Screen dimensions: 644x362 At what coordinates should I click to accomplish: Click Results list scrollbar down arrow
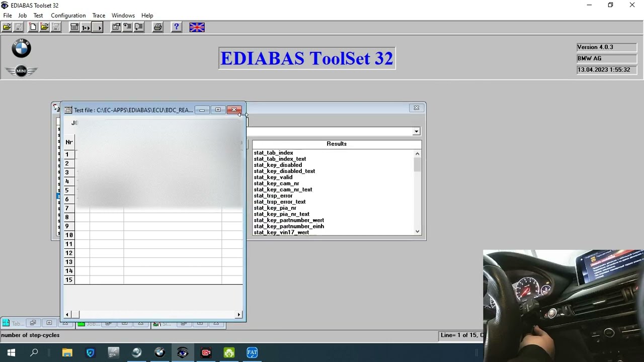pyautogui.click(x=417, y=231)
